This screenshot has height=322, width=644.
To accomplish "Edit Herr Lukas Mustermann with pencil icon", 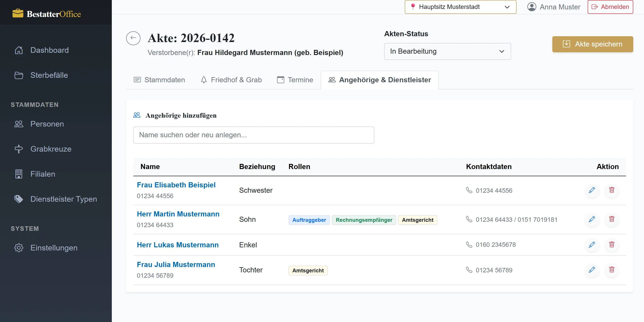I will point(592,245).
